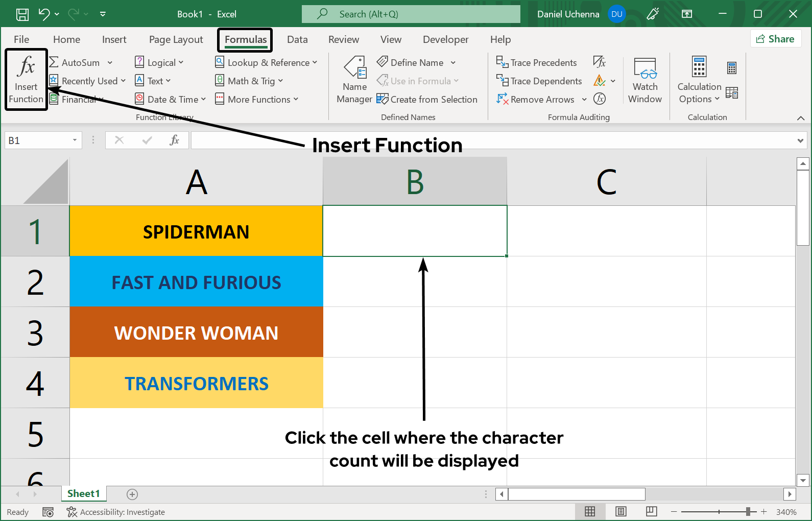Open Recently Used functions

click(87, 81)
